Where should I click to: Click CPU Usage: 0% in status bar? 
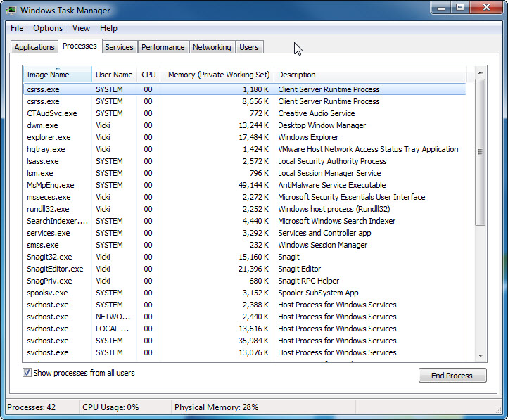click(x=110, y=407)
